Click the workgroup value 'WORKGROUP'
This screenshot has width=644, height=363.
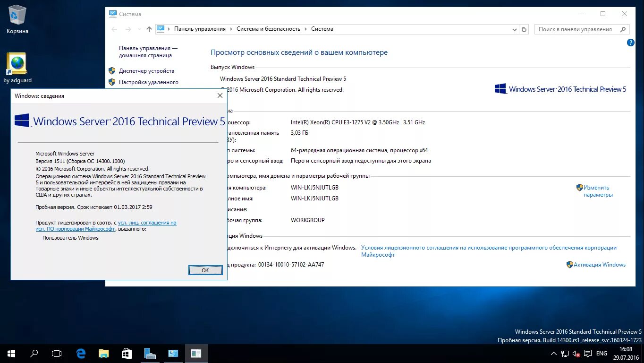coord(308,220)
